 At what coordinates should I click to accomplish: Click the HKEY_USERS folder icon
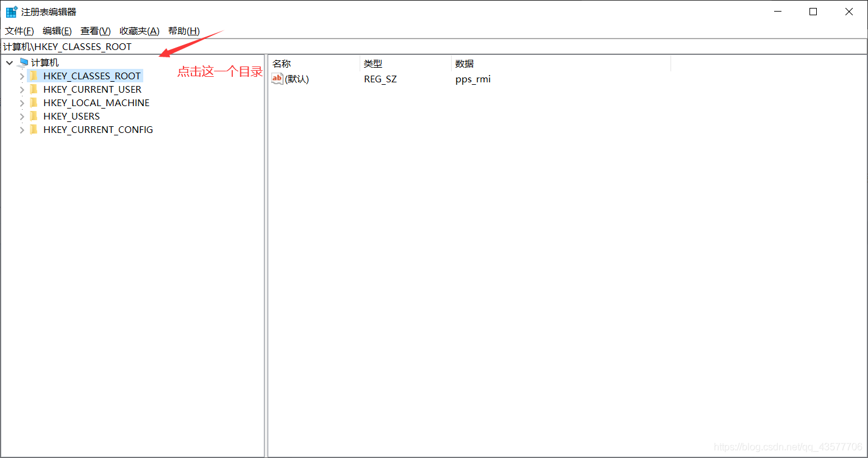click(34, 116)
